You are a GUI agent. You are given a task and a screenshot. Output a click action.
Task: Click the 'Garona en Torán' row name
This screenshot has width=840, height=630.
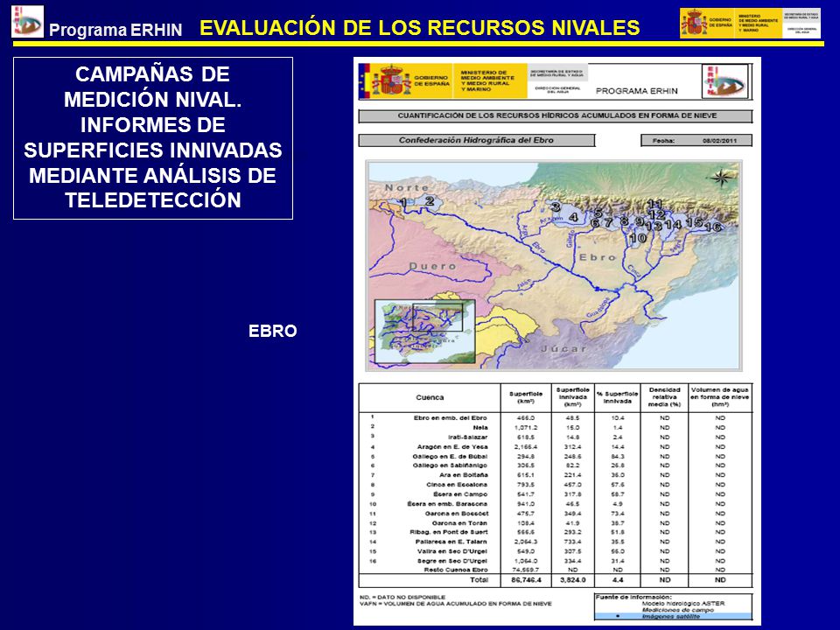(x=459, y=523)
